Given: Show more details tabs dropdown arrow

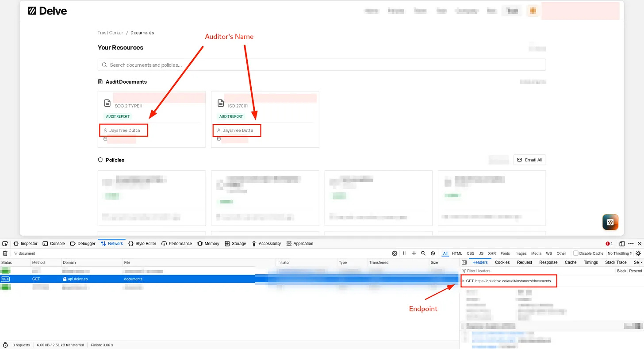Looking at the screenshot, I should point(641,262).
